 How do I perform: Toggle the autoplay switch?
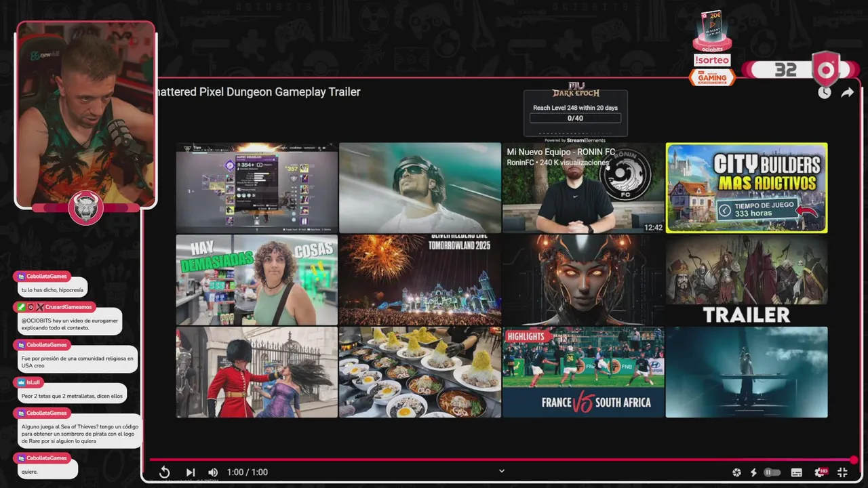click(x=772, y=472)
